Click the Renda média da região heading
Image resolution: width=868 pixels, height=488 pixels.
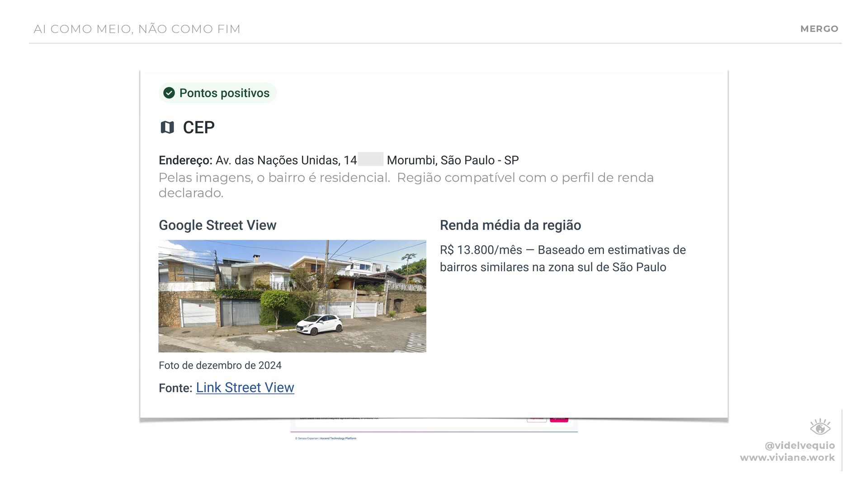(510, 225)
